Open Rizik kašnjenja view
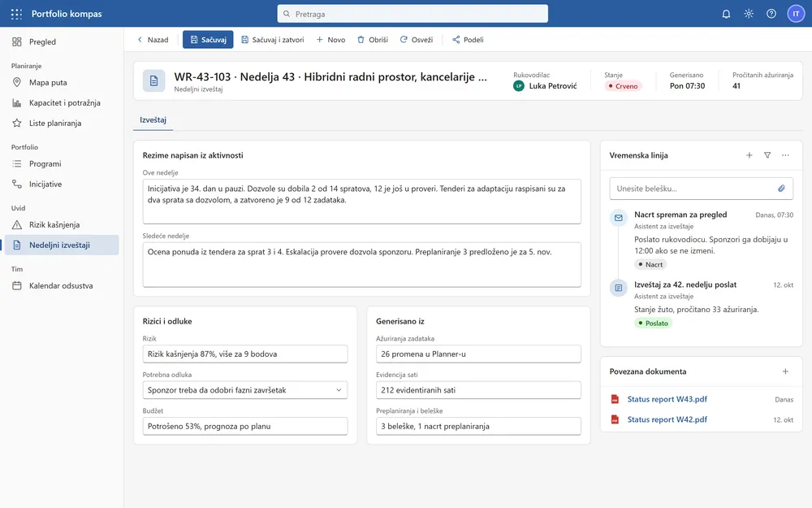 62,224
